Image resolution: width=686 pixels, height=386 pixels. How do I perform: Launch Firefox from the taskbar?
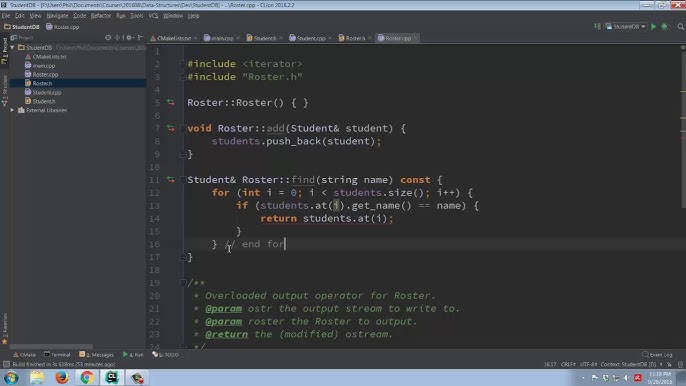pos(62,377)
